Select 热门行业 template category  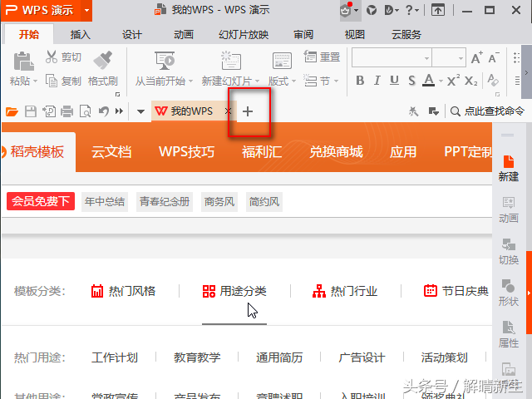click(345, 291)
